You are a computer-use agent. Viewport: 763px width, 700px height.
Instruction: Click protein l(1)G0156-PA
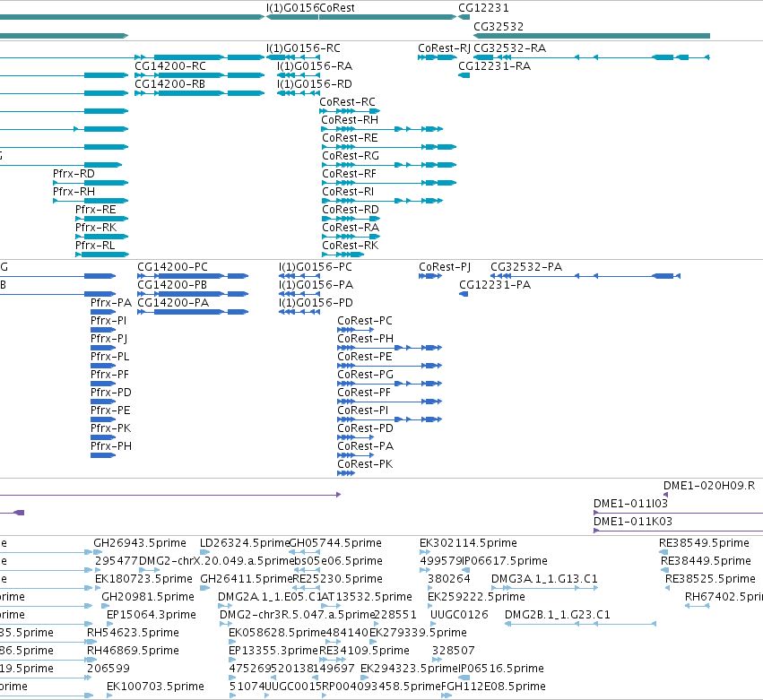click(299, 294)
